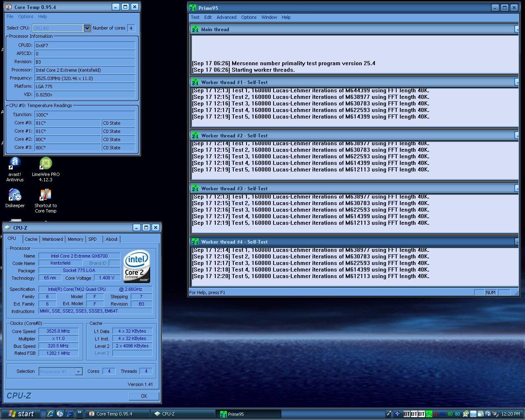Switch to Prime95 taskbar button
Screen dimensions: 525x420
coord(249,414)
